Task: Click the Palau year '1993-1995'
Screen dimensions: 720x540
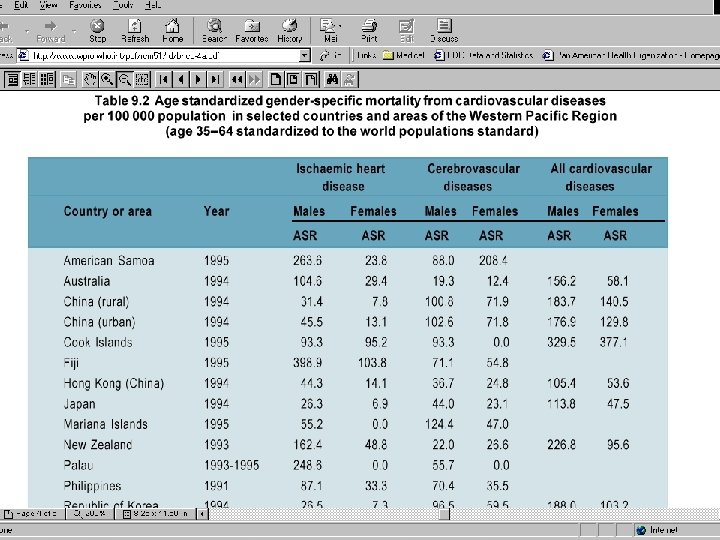Action: pos(231,465)
